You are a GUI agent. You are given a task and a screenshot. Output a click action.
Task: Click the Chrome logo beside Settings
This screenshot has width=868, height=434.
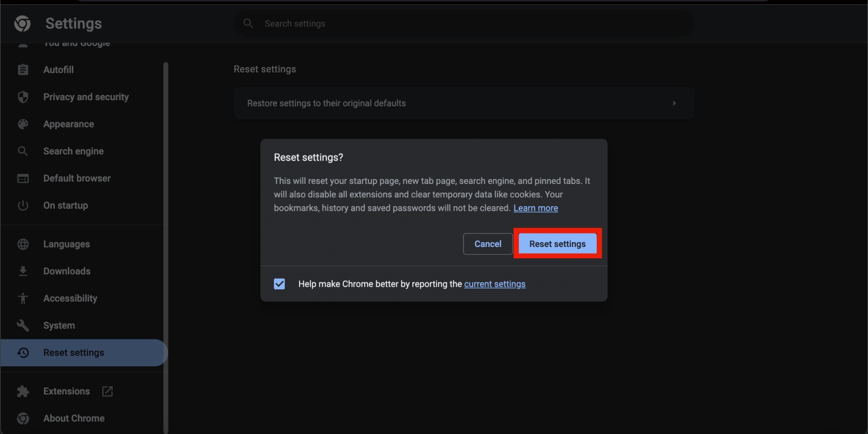coord(22,23)
